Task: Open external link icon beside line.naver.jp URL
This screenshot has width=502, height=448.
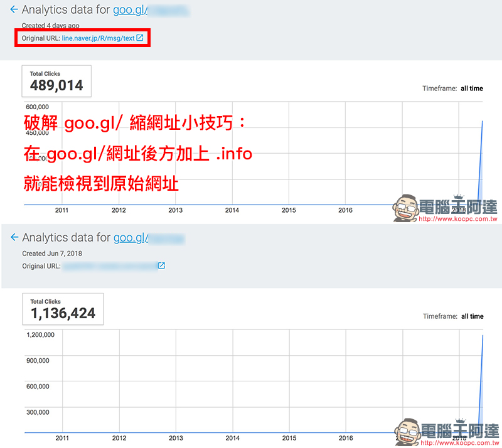Action: (140, 38)
